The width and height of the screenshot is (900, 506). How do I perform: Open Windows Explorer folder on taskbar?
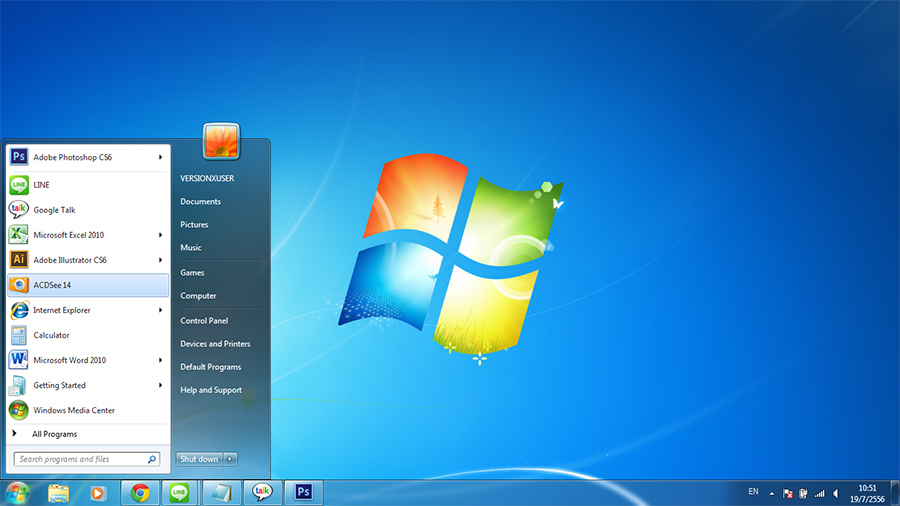[59, 493]
